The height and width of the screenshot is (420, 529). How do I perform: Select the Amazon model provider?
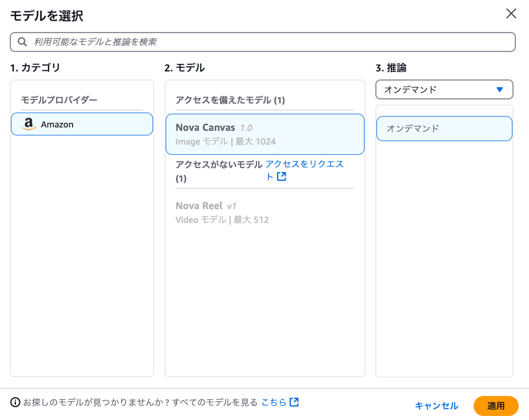tap(82, 124)
